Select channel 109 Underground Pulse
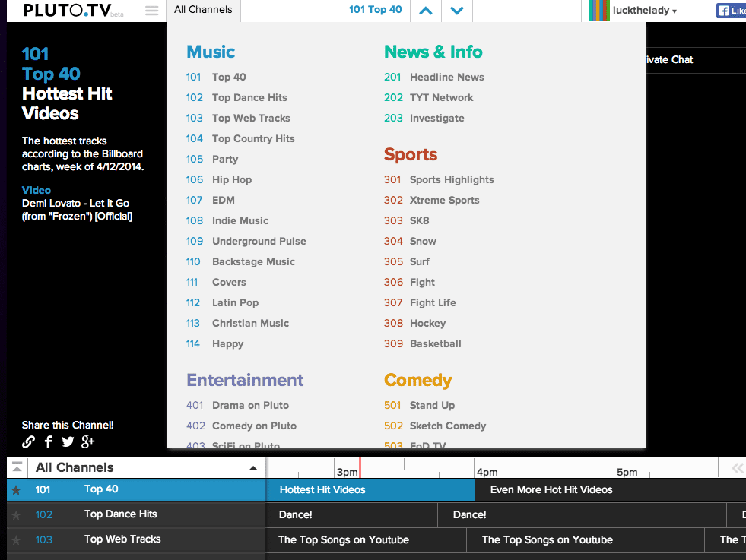 point(246,241)
